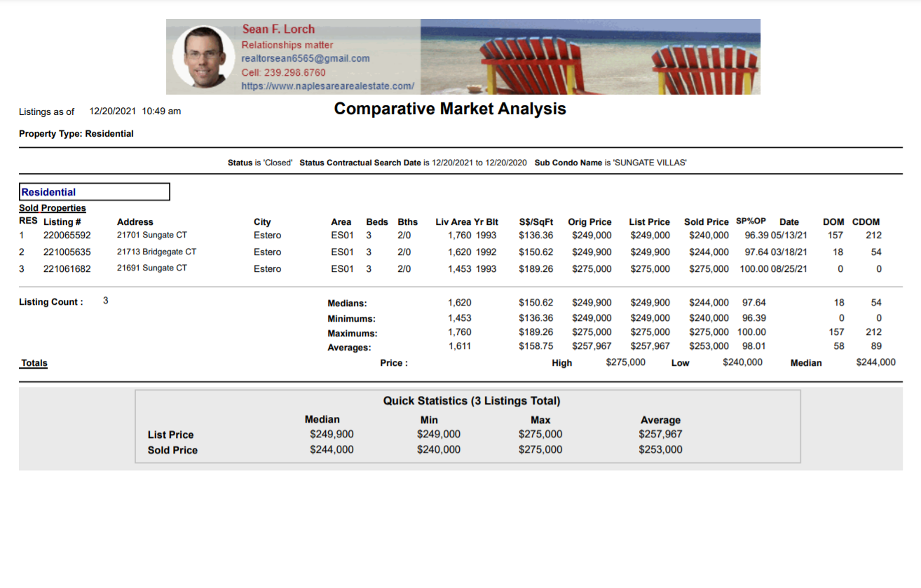The height and width of the screenshot is (588, 921).
Task: Click sold price $240,000 in the 21701 Sungate row
Action: (709, 235)
